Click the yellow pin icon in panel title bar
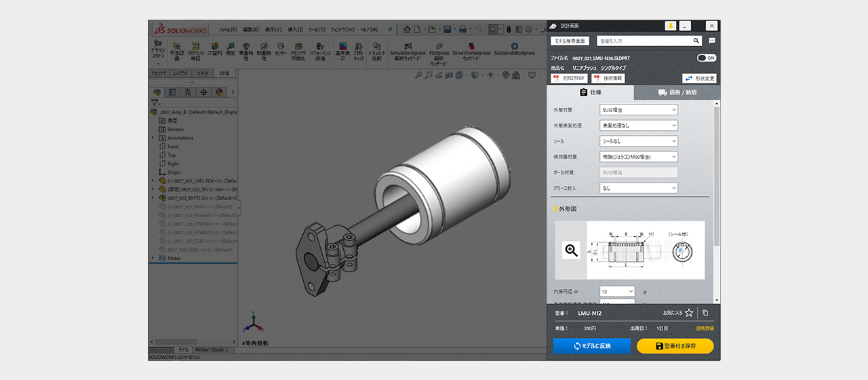The image size is (868, 380). click(x=670, y=26)
